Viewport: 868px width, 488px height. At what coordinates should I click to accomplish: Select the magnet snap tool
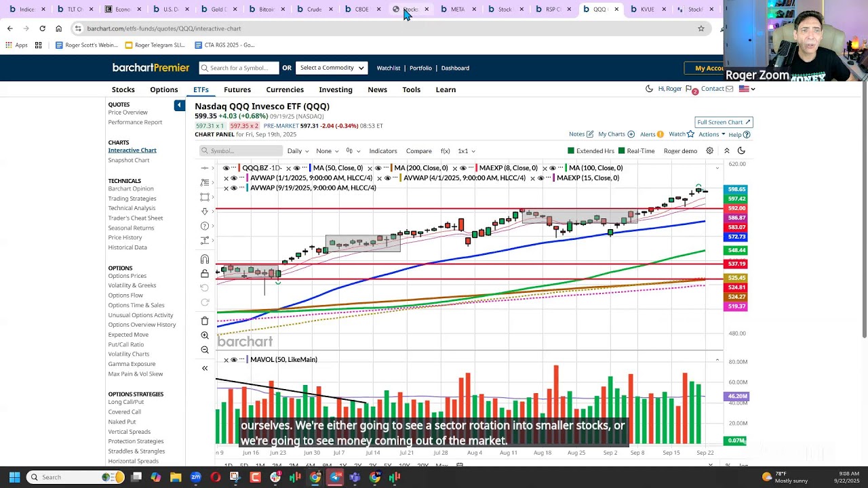click(205, 259)
